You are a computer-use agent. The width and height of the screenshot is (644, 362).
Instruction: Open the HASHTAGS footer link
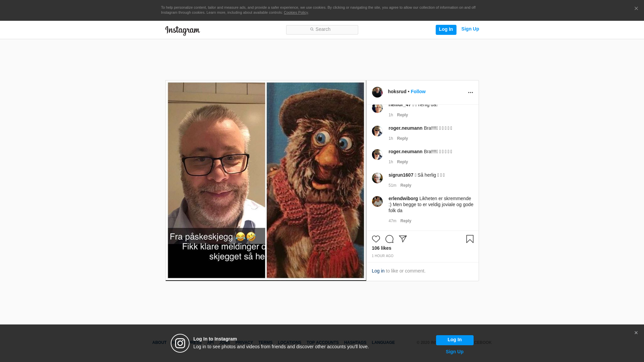(355, 343)
